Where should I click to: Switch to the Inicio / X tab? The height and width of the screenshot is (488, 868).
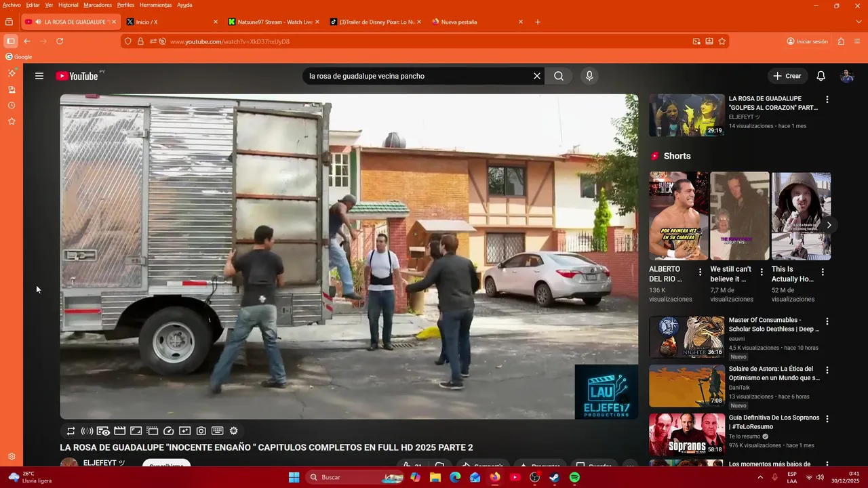172,22
